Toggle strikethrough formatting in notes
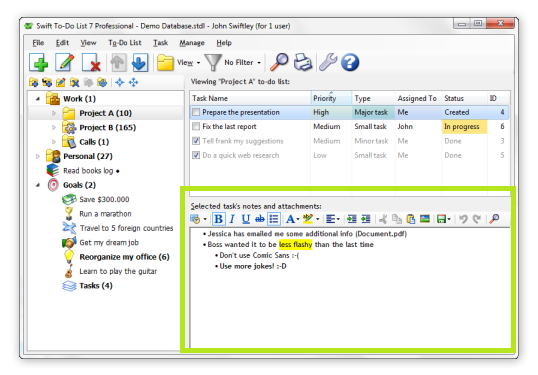The image size is (538, 375). (x=260, y=219)
